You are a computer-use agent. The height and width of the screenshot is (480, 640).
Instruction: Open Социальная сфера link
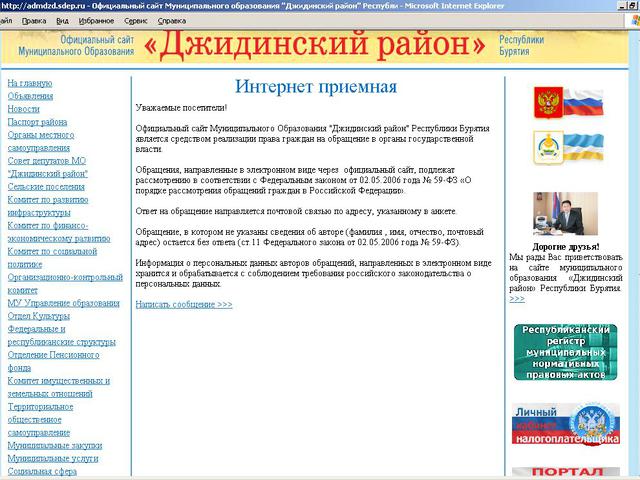(42, 471)
